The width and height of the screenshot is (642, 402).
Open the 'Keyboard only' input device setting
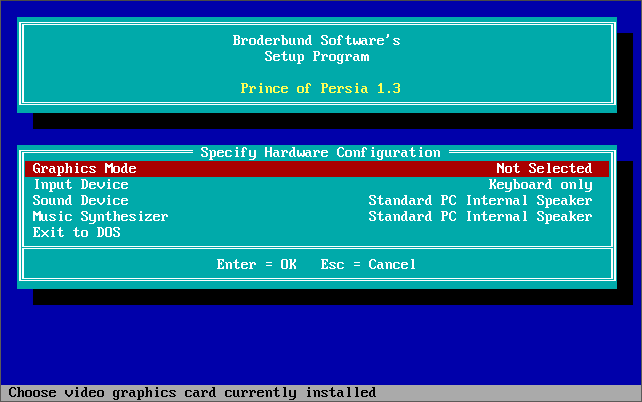pyautogui.click(x=540, y=185)
